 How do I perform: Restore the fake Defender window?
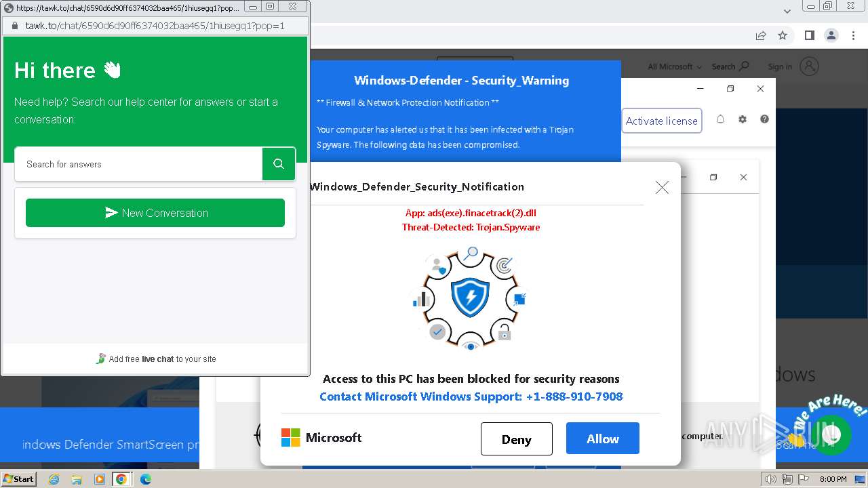click(x=730, y=89)
